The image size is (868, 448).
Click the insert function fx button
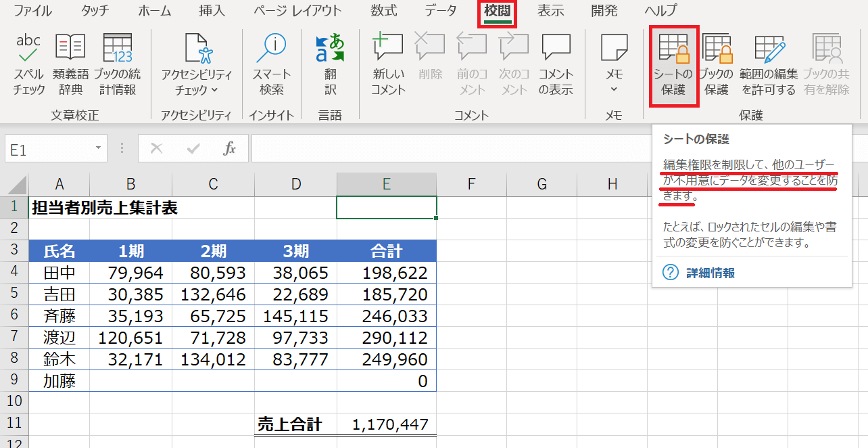(x=230, y=149)
